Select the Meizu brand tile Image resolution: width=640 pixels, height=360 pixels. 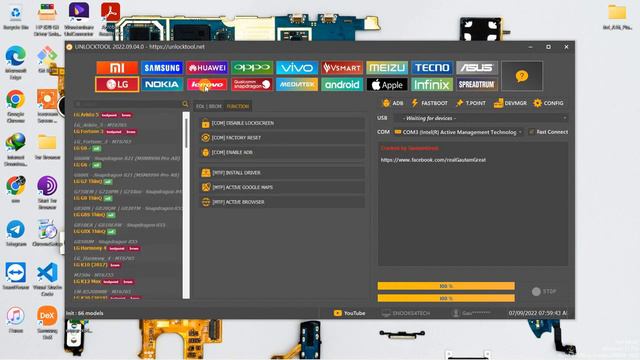(387, 68)
